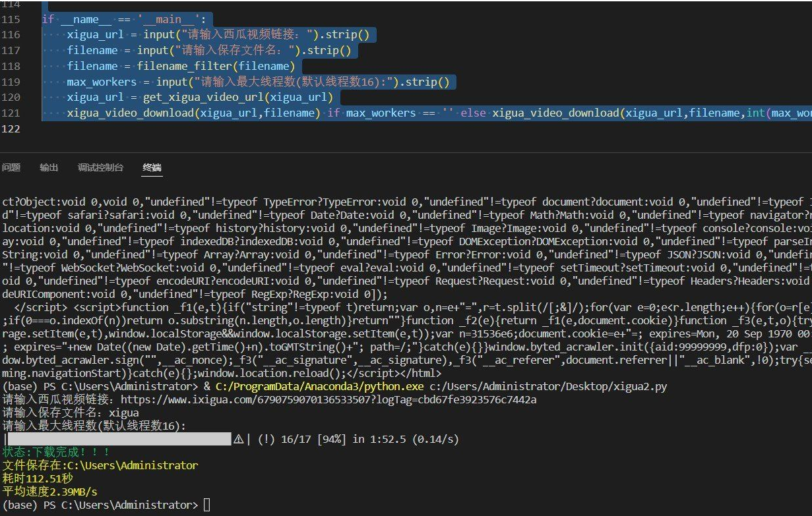Click the green "状态:下载完成！！！" status line

tap(56, 452)
